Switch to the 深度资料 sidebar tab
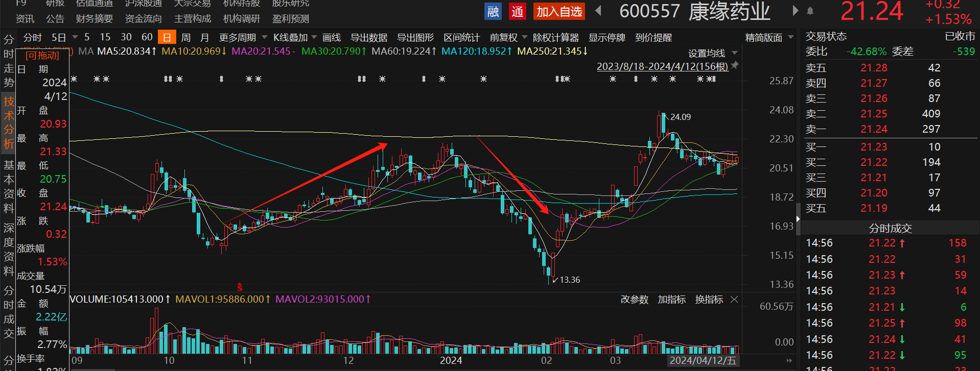Viewport: 980px width, 371px height. [9, 250]
